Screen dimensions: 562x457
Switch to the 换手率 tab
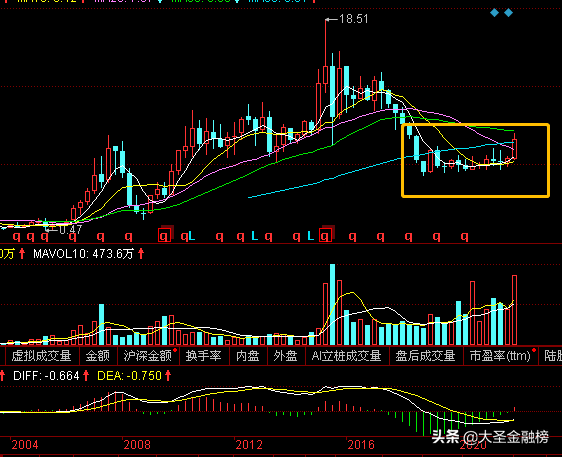point(203,356)
